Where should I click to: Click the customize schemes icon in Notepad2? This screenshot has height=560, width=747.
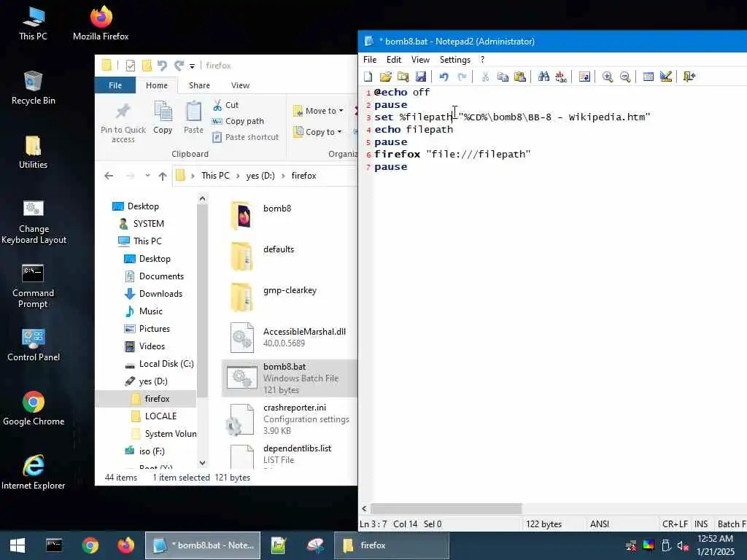(666, 77)
